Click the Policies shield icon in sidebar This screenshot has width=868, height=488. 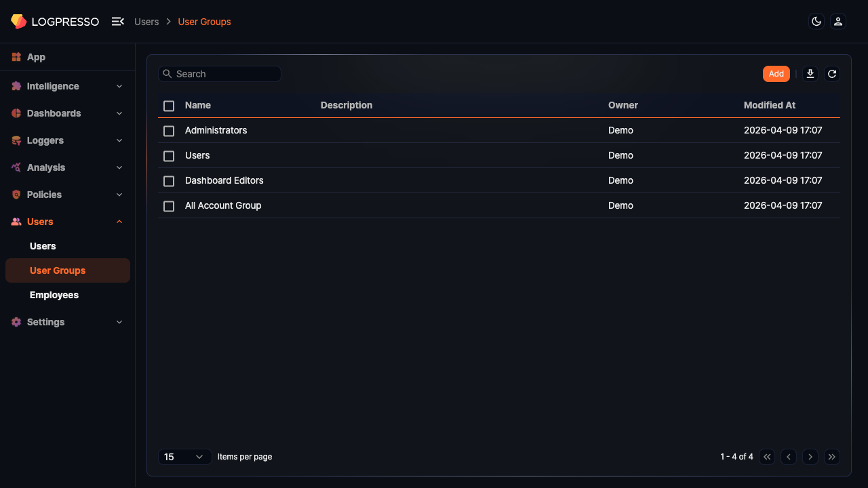(x=16, y=195)
